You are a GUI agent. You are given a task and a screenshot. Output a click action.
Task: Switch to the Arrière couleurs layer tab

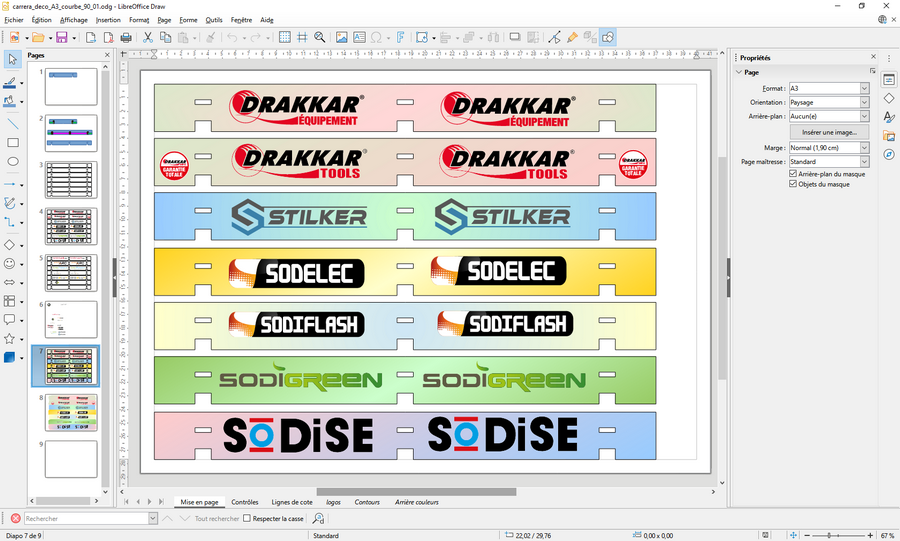coord(417,502)
